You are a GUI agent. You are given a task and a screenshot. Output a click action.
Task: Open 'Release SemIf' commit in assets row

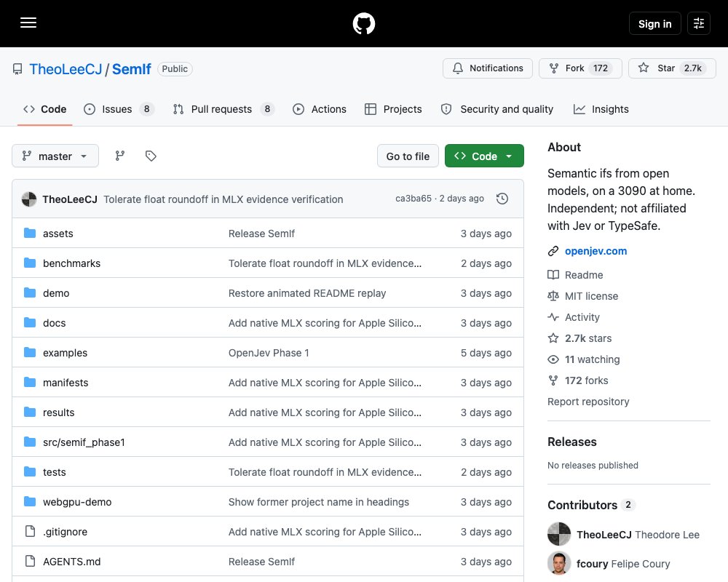click(261, 234)
